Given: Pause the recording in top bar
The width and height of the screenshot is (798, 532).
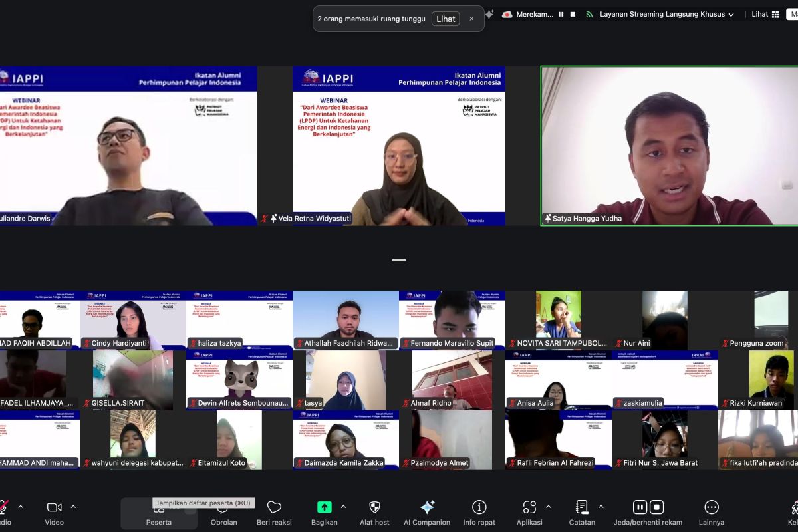Looking at the screenshot, I should click(561, 14).
